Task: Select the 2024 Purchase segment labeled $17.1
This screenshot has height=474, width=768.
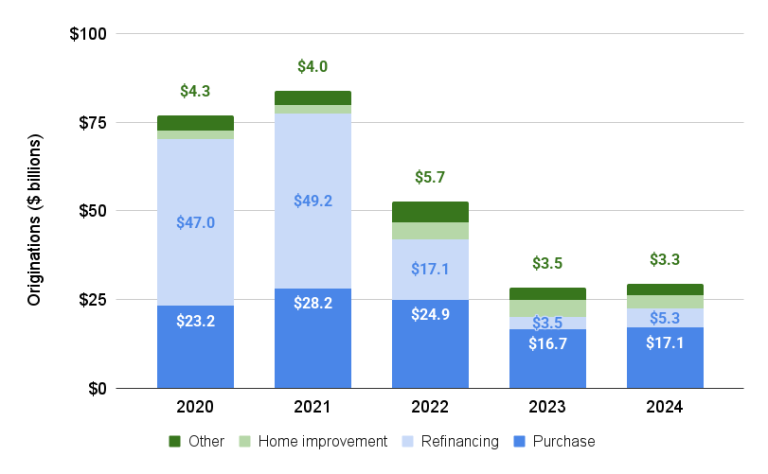Action: coord(665,357)
